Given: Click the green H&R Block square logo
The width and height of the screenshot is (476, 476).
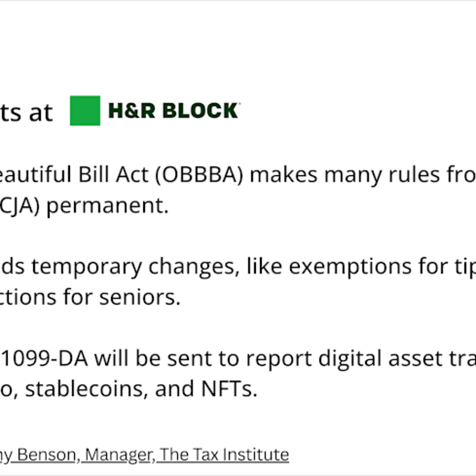Looking at the screenshot, I should 85,111.
